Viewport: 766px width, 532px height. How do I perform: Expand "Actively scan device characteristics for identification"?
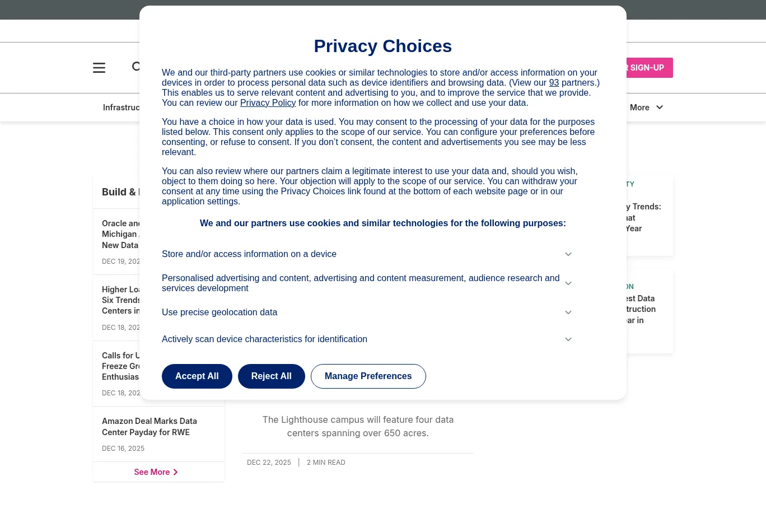(568, 339)
